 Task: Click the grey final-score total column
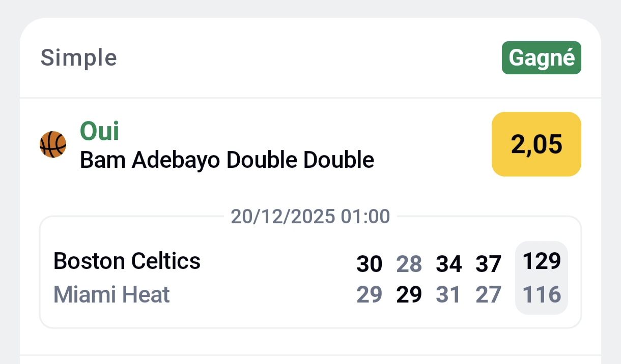541,278
